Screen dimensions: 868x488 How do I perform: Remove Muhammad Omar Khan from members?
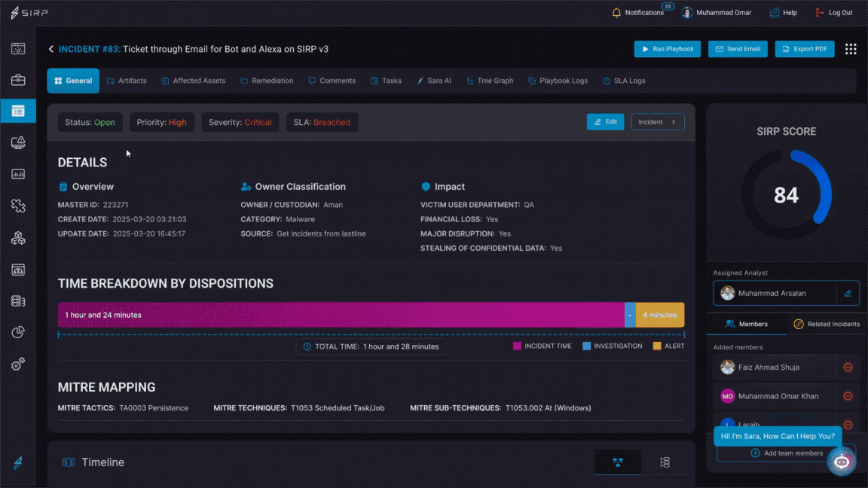(848, 396)
